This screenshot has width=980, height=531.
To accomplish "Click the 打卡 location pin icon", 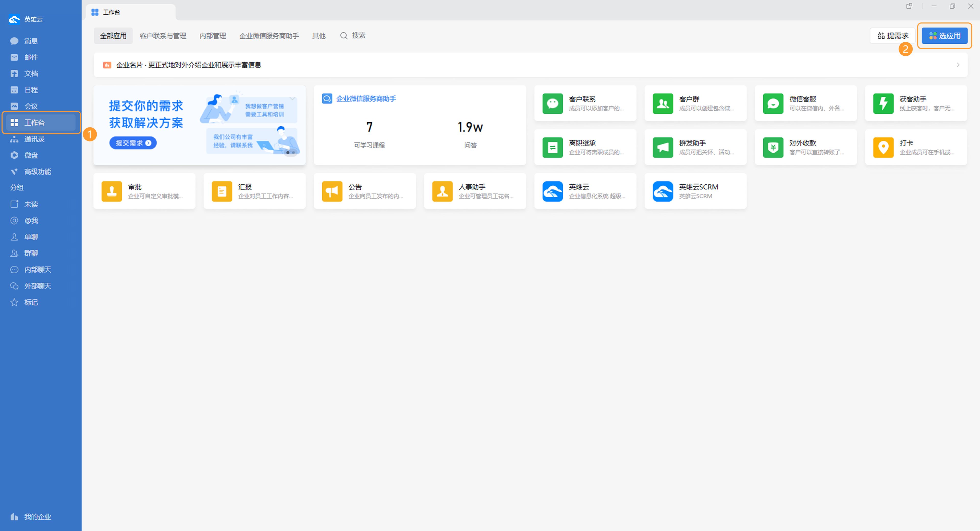I will pyautogui.click(x=883, y=147).
